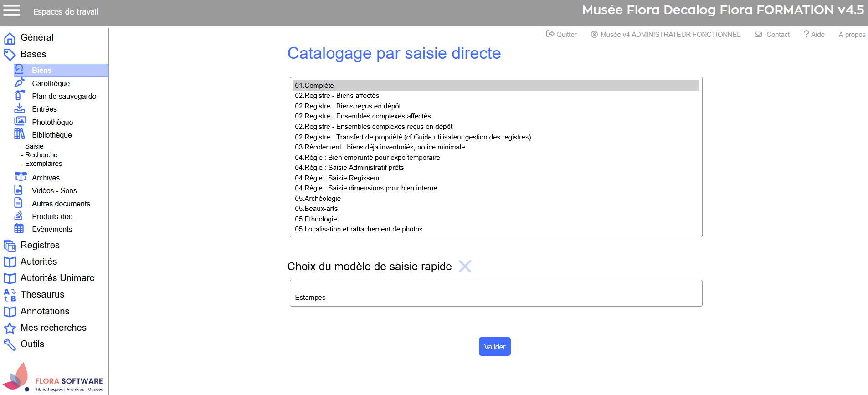Viewport: 868px width, 395px height.
Task: Expand the Registres section
Action: [x=40, y=245]
